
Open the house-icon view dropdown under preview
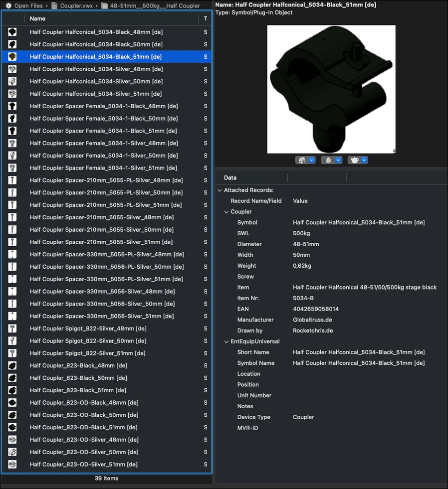(x=305, y=161)
